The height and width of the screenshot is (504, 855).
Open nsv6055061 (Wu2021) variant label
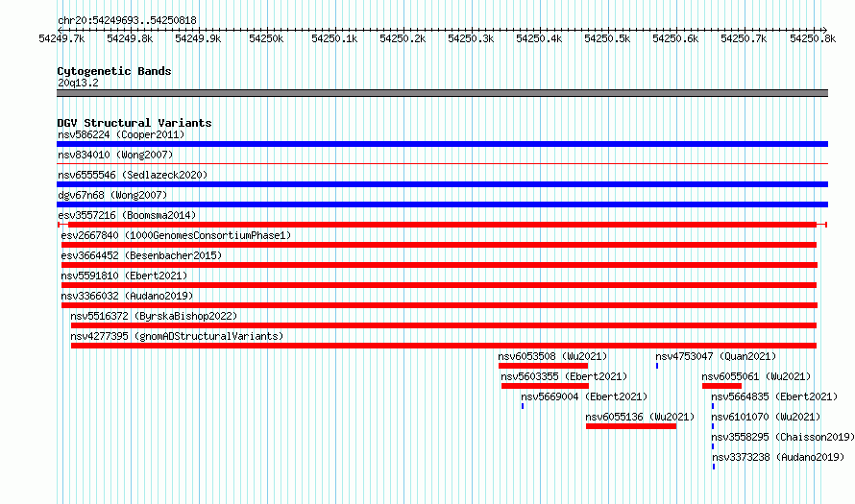756,376
